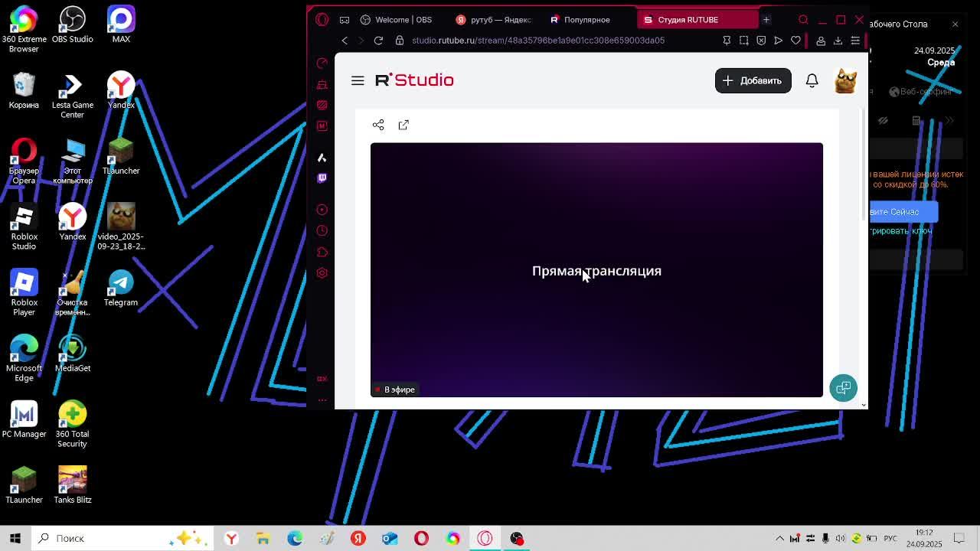Image resolution: width=980 pixels, height=551 pixels.
Task: Open the Tanks Blitz desktop shortcut
Action: pos(72,485)
